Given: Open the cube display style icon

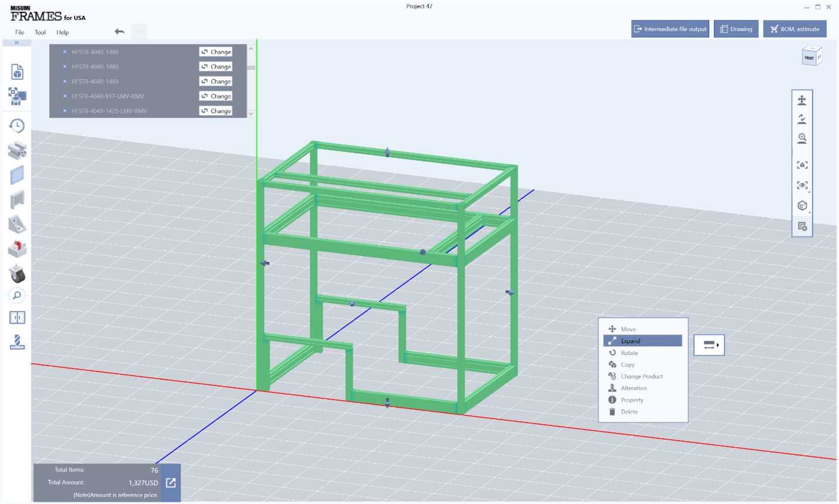Looking at the screenshot, I should pyautogui.click(x=802, y=205).
